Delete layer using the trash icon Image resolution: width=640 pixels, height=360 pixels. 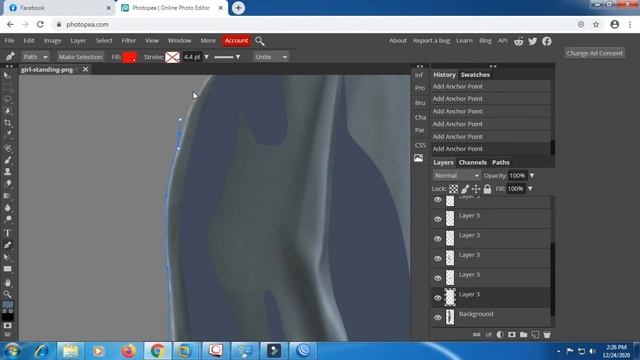coord(547,335)
